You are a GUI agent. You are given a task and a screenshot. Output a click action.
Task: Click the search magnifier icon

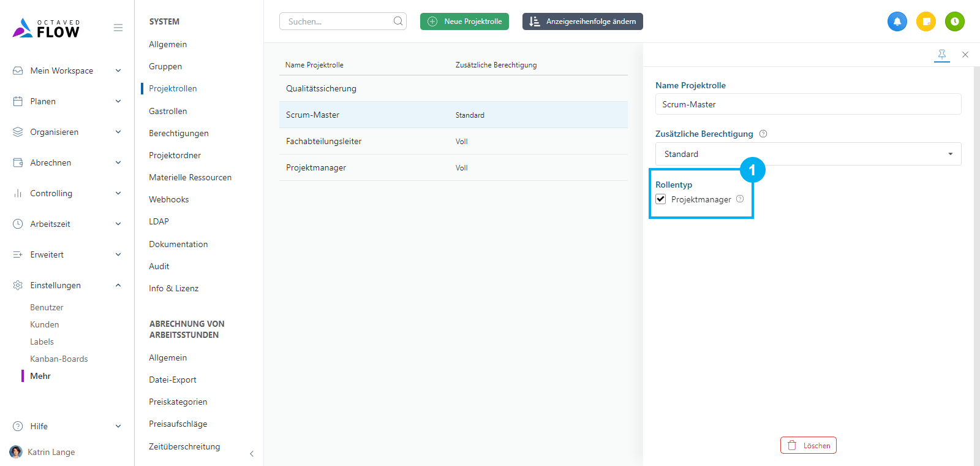pos(398,21)
